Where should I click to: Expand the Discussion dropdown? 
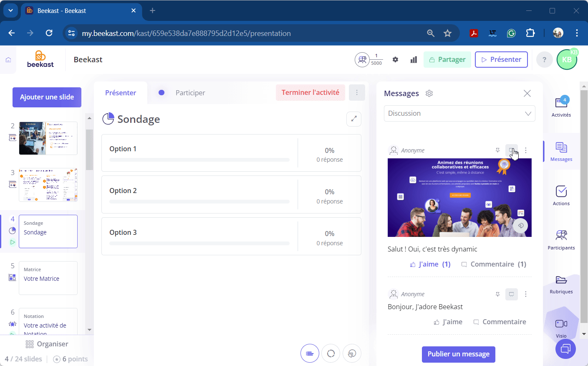click(459, 114)
